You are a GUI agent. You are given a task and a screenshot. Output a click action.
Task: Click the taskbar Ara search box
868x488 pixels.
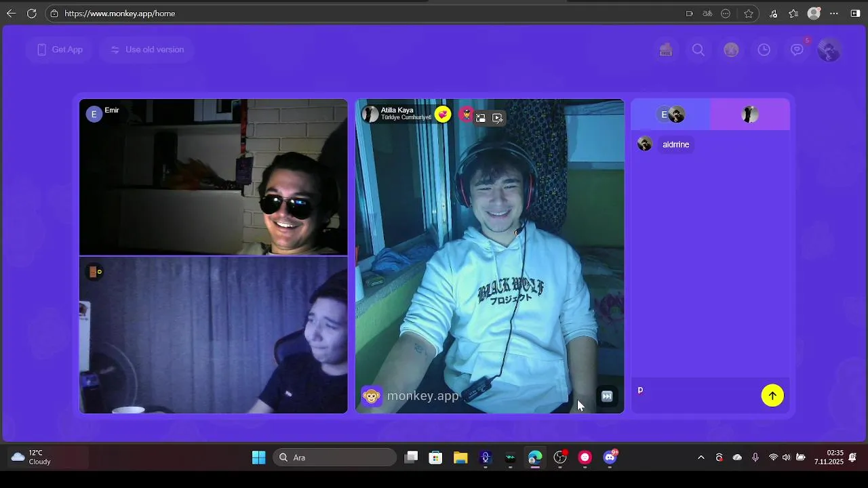(335, 457)
